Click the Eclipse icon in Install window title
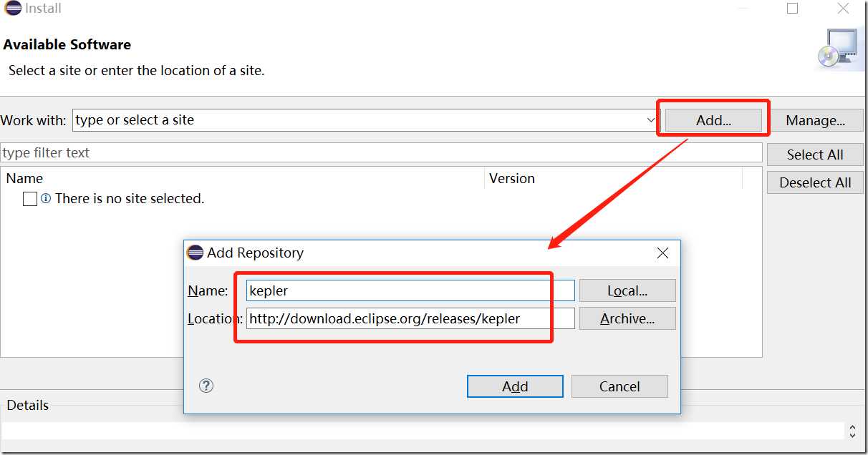Viewport: 868px width, 455px height. (x=12, y=9)
